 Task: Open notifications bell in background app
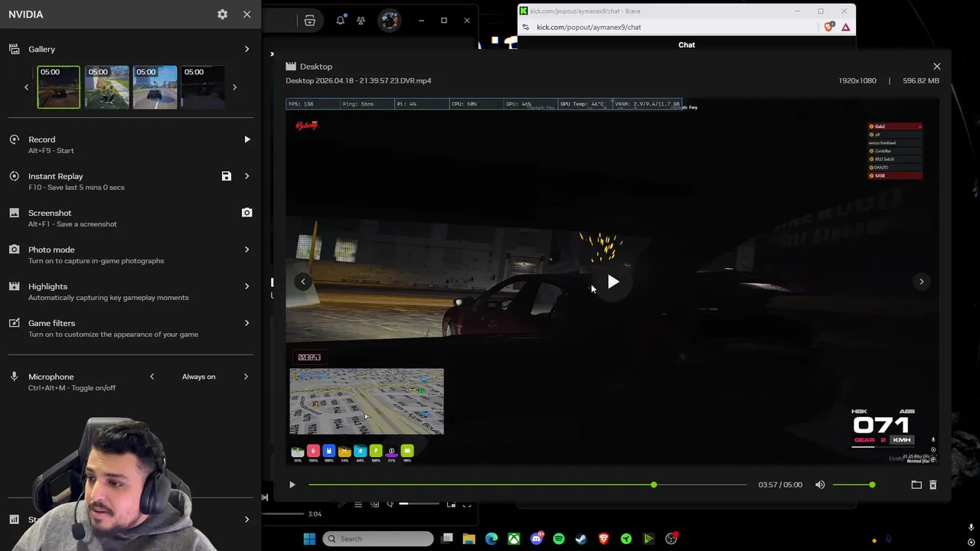coord(340,21)
